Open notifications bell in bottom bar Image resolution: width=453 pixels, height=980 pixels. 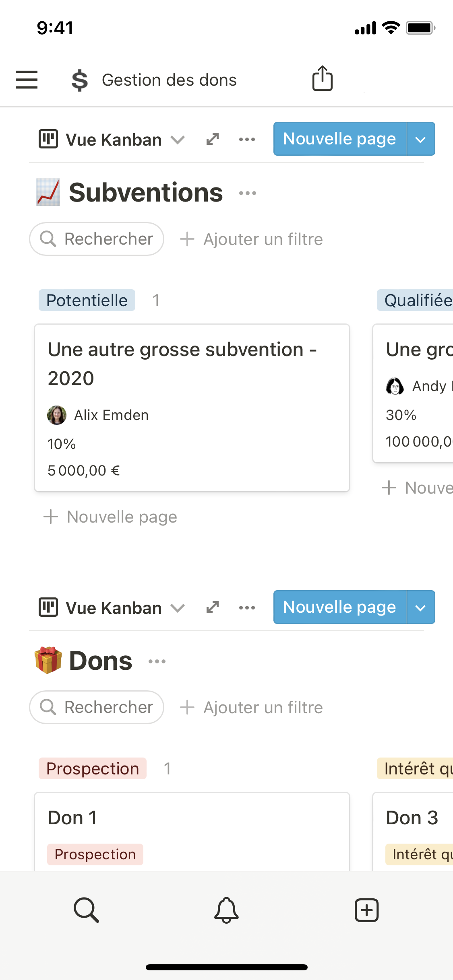tap(226, 910)
